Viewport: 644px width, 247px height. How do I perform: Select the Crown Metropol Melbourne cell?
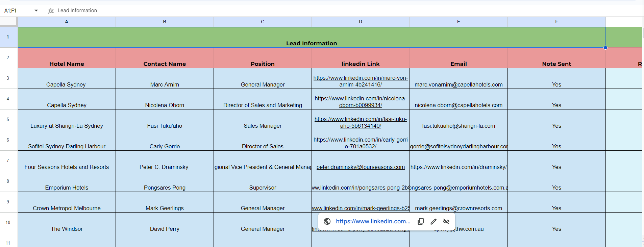(x=67, y=202)
